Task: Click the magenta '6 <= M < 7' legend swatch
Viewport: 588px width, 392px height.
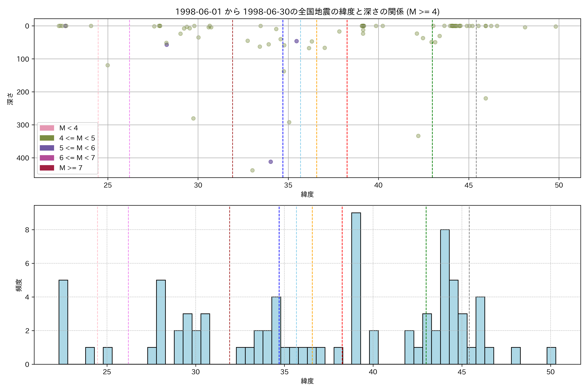Action: point(47,158)
